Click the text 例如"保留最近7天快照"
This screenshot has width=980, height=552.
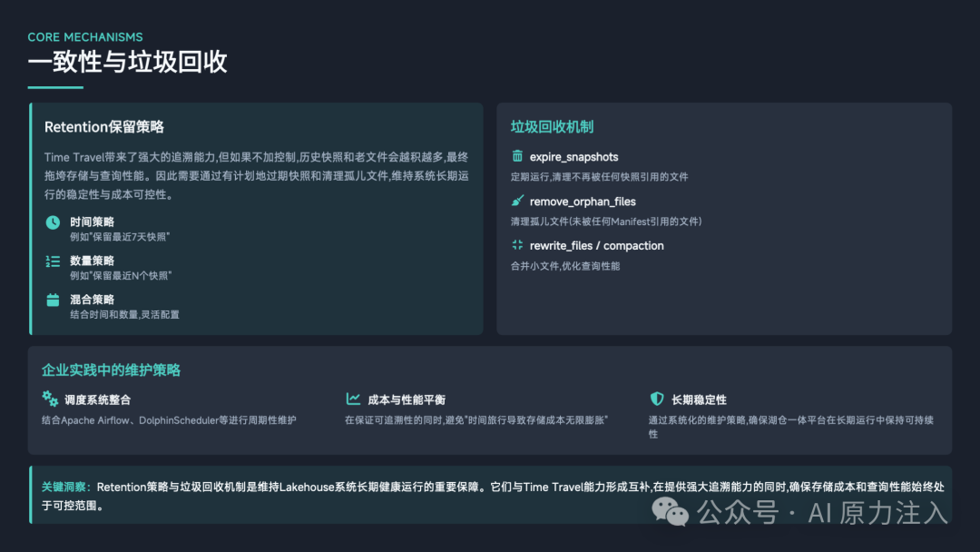pyautogui.click(x=120, y=237)
